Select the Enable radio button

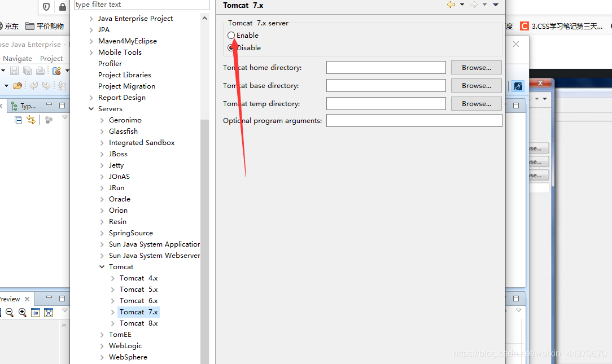(x=231, y=35)
